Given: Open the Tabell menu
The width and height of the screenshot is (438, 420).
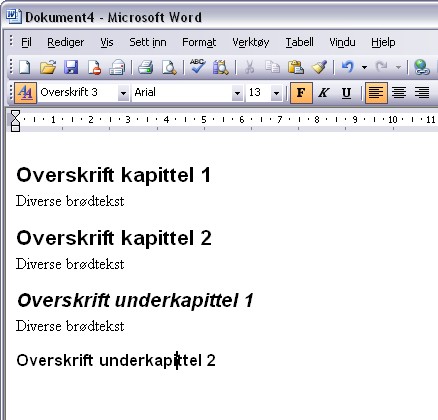Looking at the screenshot, I should click(x=299, y=42).
